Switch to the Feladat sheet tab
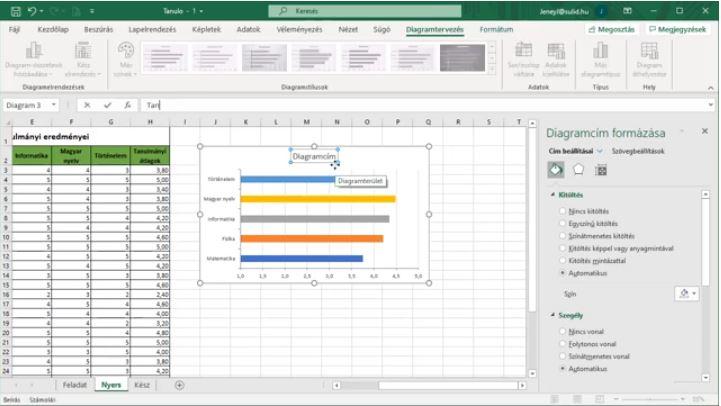 click(x=76, y=385)
